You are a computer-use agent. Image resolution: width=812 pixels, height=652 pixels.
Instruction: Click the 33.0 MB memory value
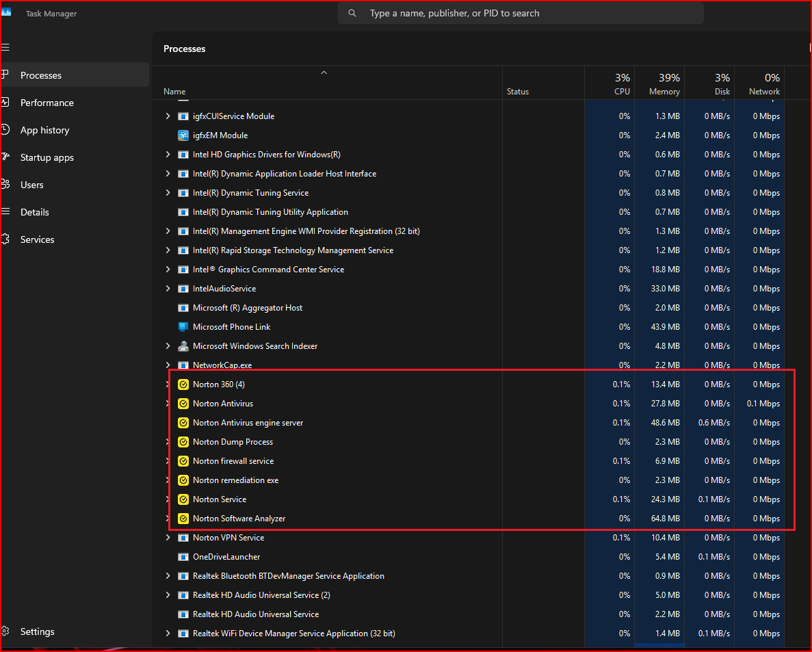(666, 289)
